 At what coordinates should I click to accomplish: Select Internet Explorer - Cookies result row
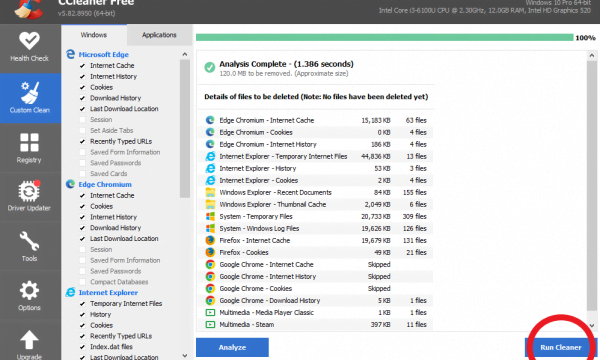[316, 180]
